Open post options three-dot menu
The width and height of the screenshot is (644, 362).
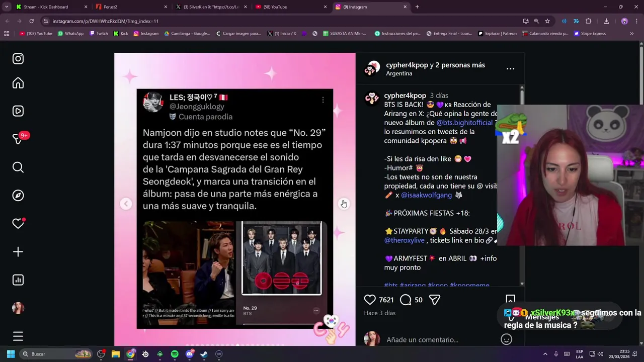pyautogui.click(x=510, y=69)
